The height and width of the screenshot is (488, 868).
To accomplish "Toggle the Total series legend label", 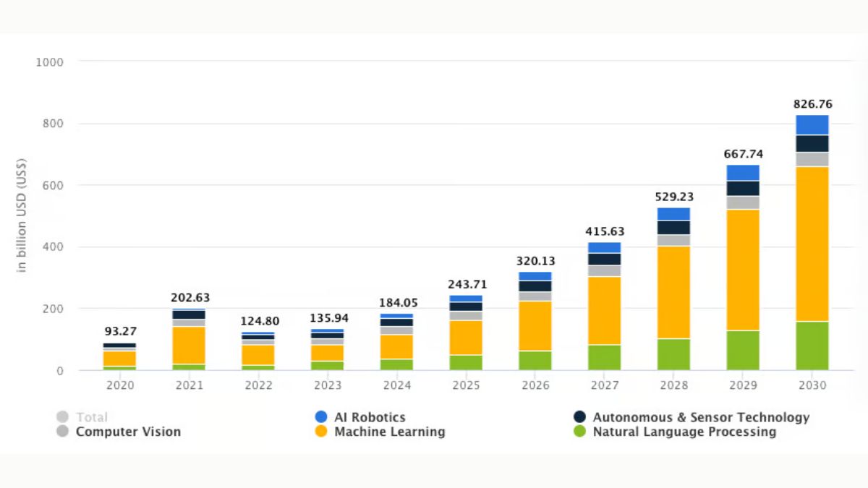I will point(92,417).
